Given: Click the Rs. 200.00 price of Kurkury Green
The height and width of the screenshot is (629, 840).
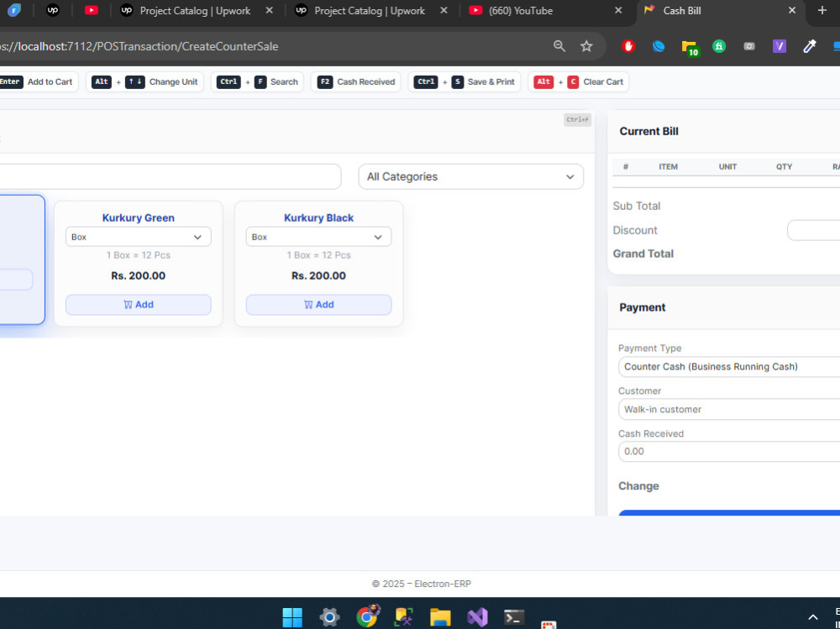Looking at the screenshot, I should pyautogui.click(x=139, y=275).
